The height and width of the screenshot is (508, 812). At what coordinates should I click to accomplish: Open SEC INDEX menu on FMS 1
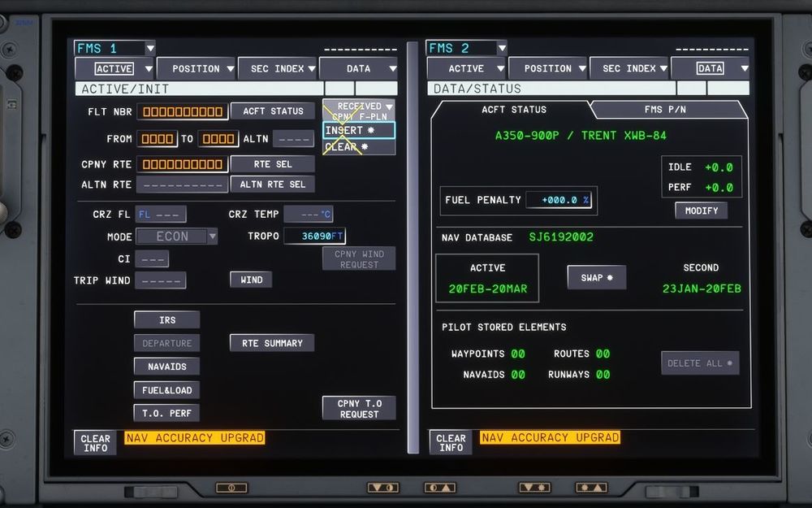point(277,69)
